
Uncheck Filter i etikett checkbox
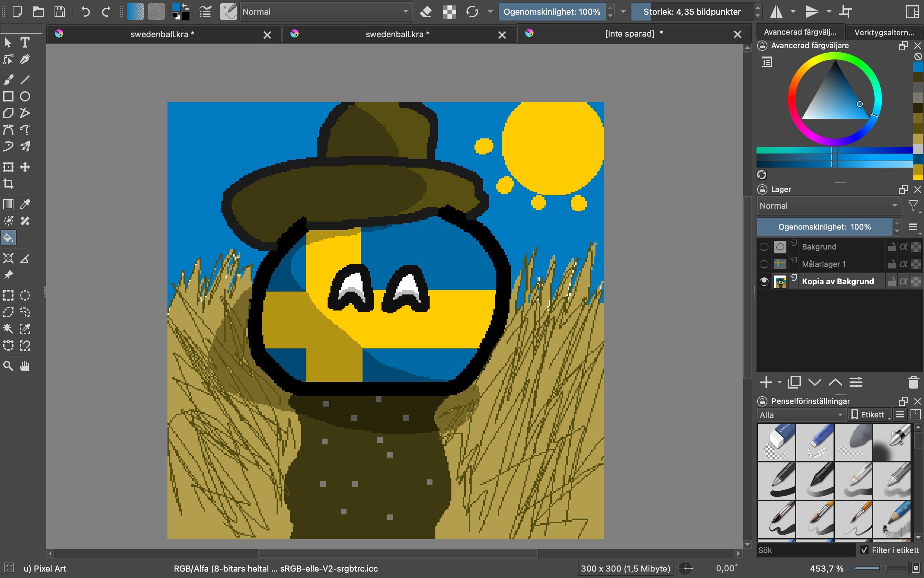point(864,550)
